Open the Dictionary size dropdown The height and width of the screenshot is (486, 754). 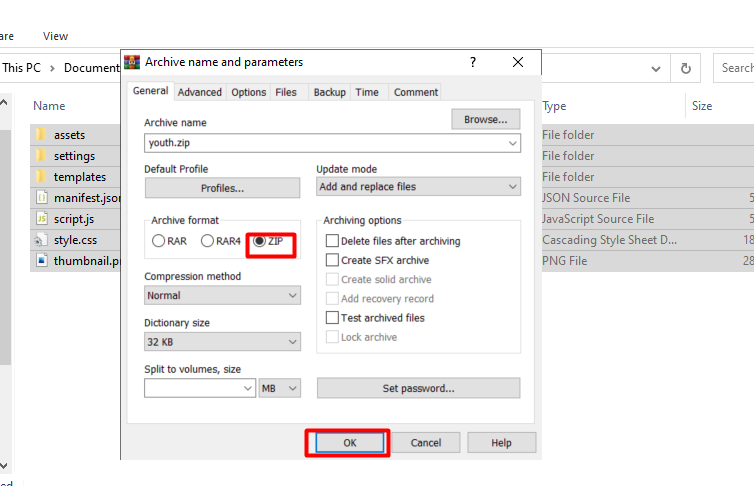(x=222, y=342)
